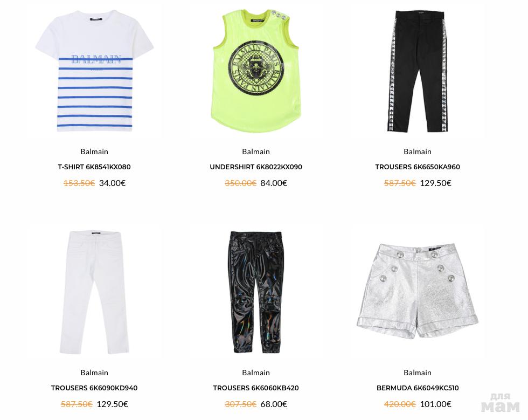Click the 84.00€ undershirt sale price
This screenshot has height=420, width=528.
274,183
